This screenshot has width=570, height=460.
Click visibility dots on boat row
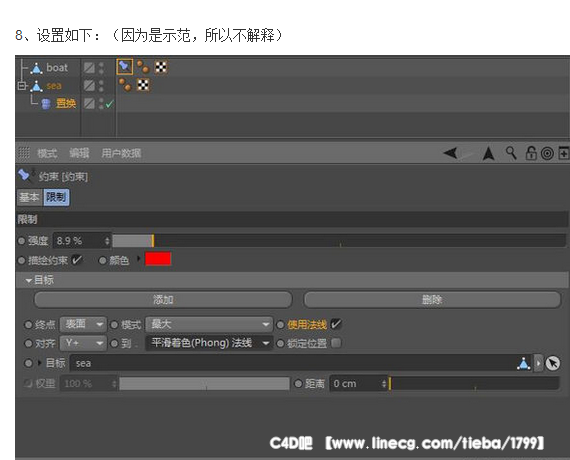[101, 68]
